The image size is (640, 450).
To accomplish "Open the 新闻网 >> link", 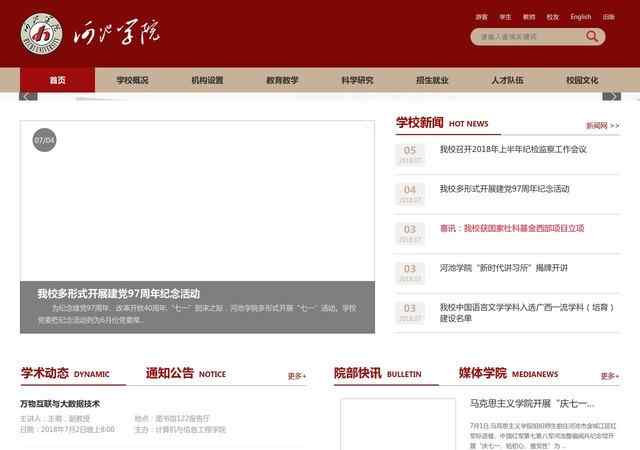I will [x=602, y=125].
